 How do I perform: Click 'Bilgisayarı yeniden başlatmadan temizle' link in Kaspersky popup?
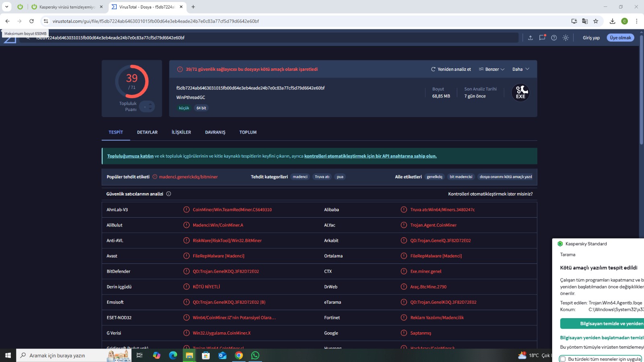pos(602,338)
